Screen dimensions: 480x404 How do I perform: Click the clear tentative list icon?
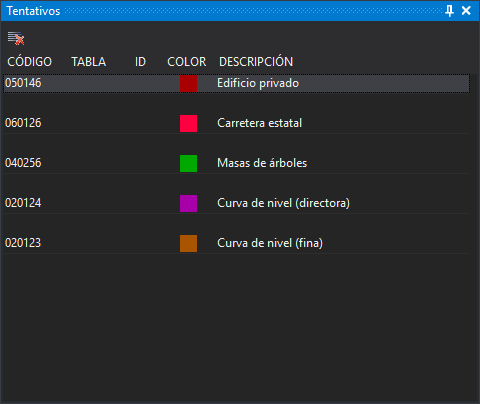pos(16,38)
